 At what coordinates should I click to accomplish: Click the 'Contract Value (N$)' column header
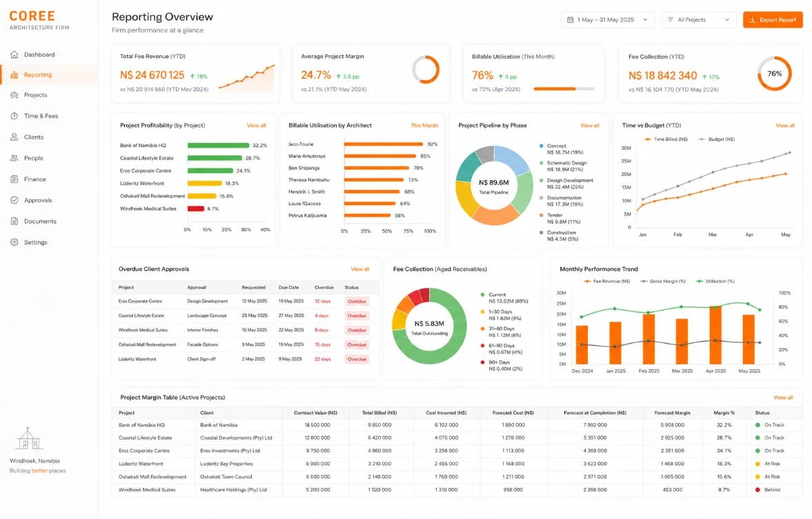click(315, 413)
